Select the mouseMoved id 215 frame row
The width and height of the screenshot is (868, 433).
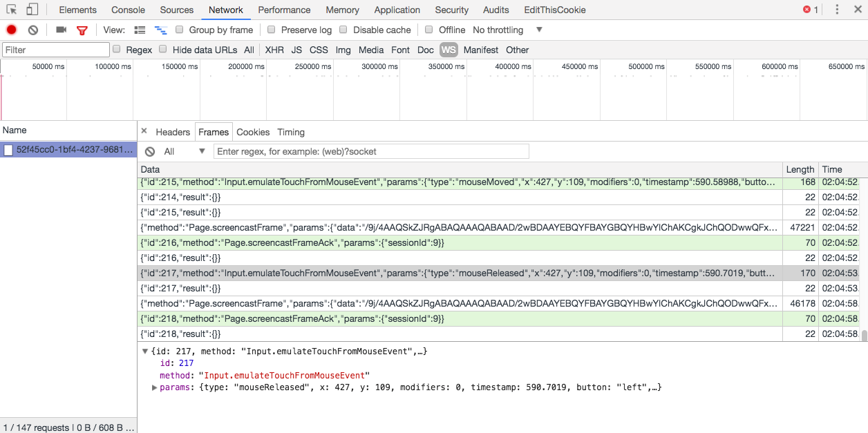499,182
